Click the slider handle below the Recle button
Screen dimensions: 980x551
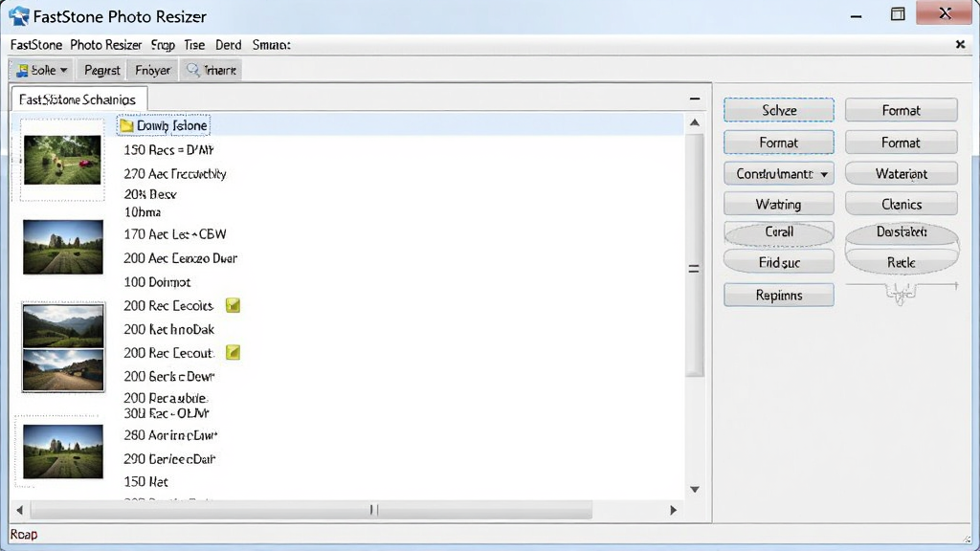(900, 293)
